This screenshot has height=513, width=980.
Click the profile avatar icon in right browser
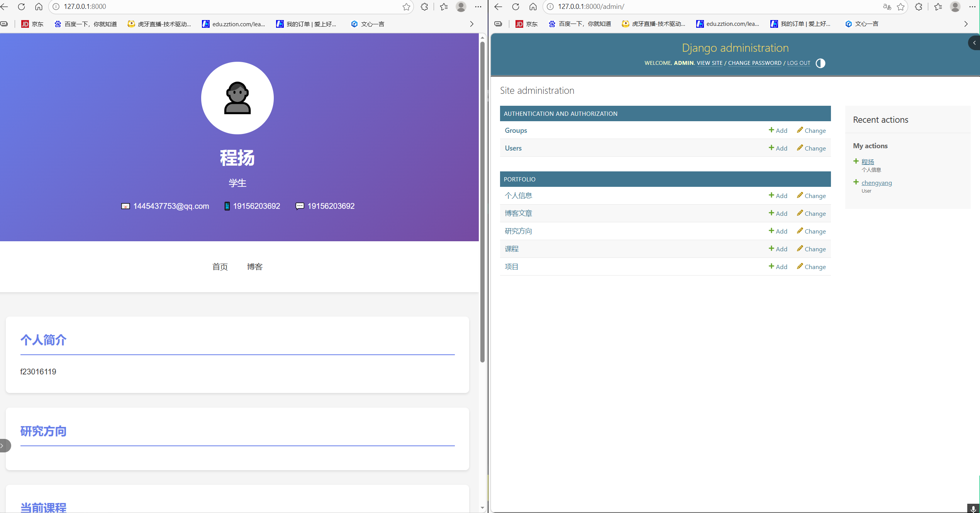tap(955, 7)
